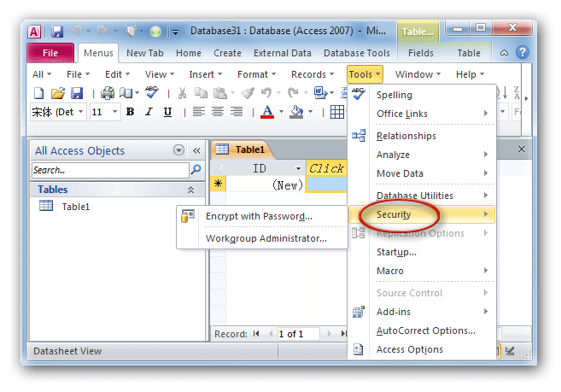Switch to the Menus ribbon tab
Viewport: 561px width, 392px height.
coord(98,53)
